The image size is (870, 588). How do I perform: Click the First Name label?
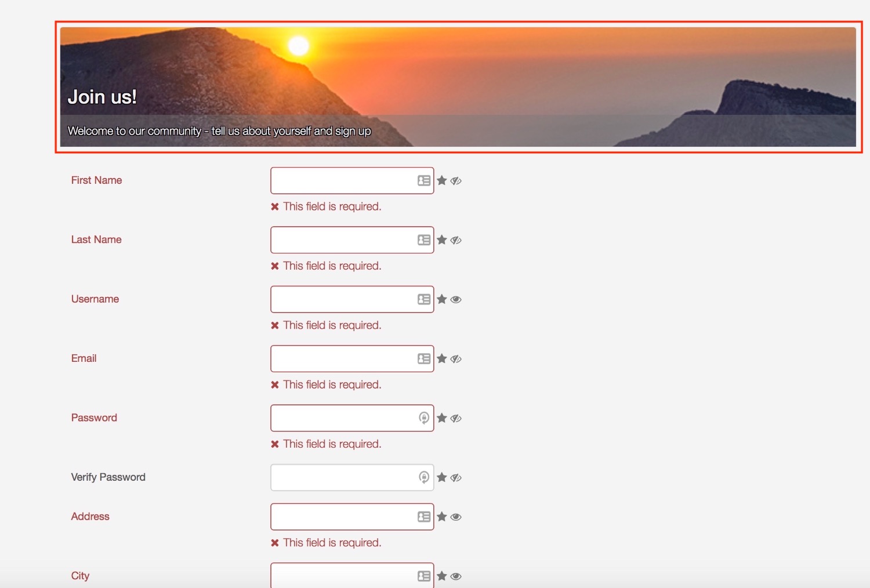(96, 180)
